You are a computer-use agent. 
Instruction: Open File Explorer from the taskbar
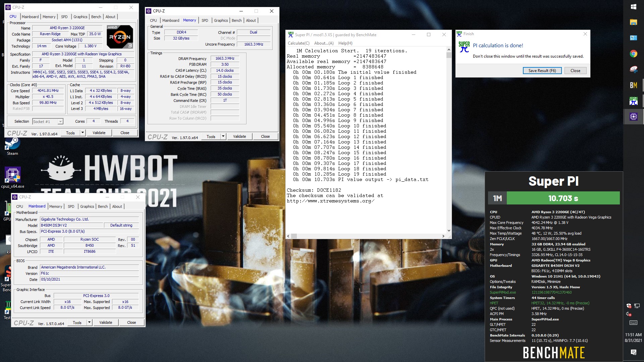[x=633, y=22]
